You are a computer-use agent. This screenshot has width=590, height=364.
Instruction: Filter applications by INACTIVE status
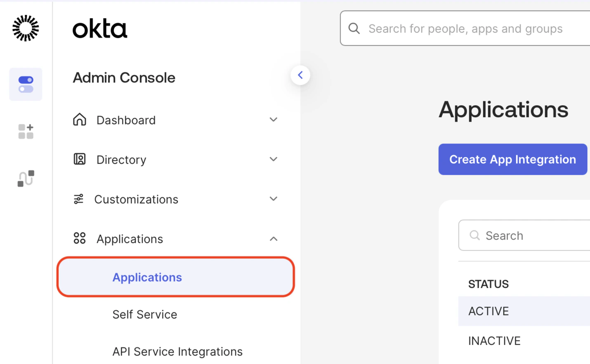pos(494,340)
